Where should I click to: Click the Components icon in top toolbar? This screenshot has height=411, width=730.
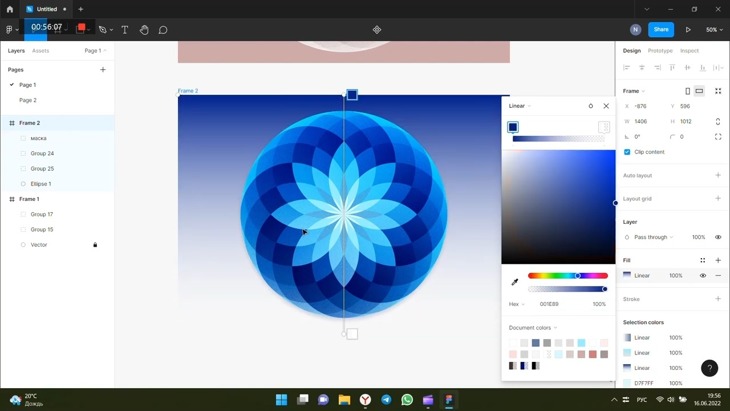tap(377, 30)
